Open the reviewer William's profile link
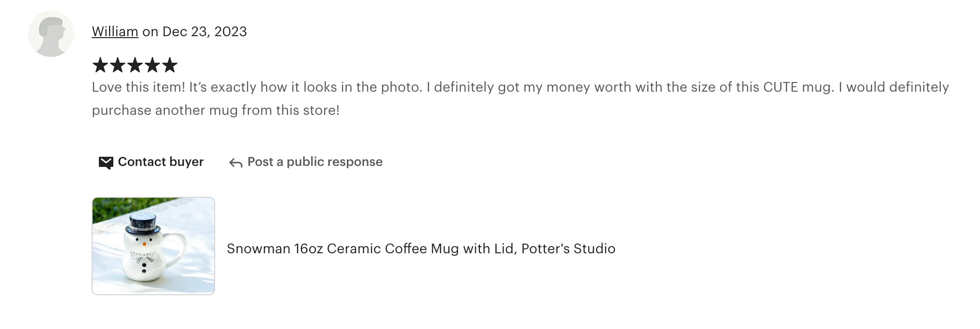 [x=115, y=32]
